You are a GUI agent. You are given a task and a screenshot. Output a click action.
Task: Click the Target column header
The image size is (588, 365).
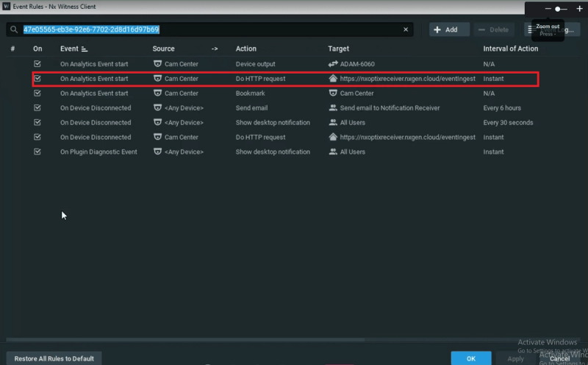[x=338, y=49]
